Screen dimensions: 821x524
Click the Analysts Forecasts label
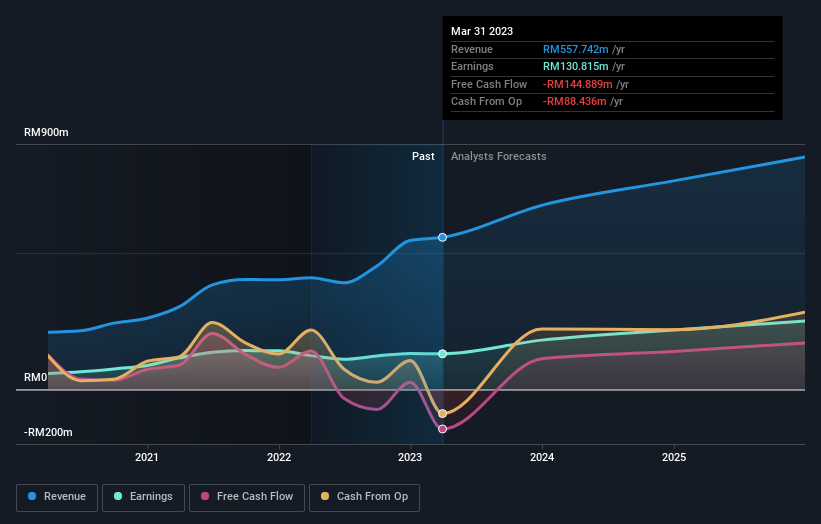coord(498,156)
